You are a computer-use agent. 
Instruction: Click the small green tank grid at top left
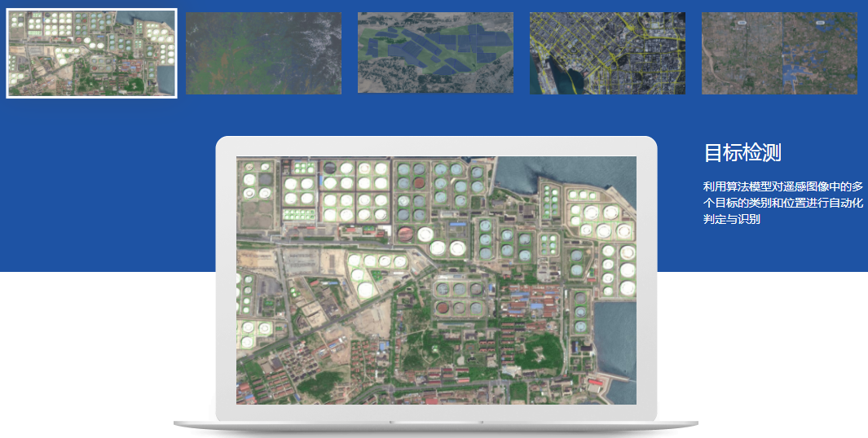click(303, 168)
